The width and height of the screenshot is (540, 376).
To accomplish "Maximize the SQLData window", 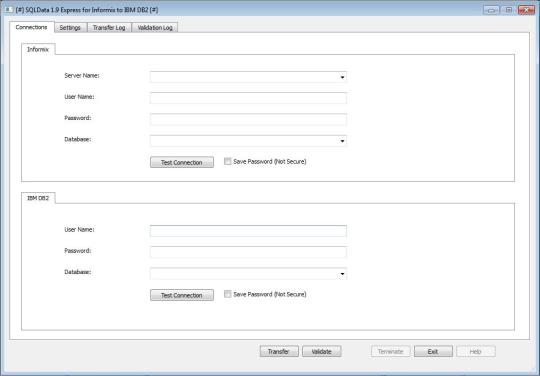I will tap(509, 10).
